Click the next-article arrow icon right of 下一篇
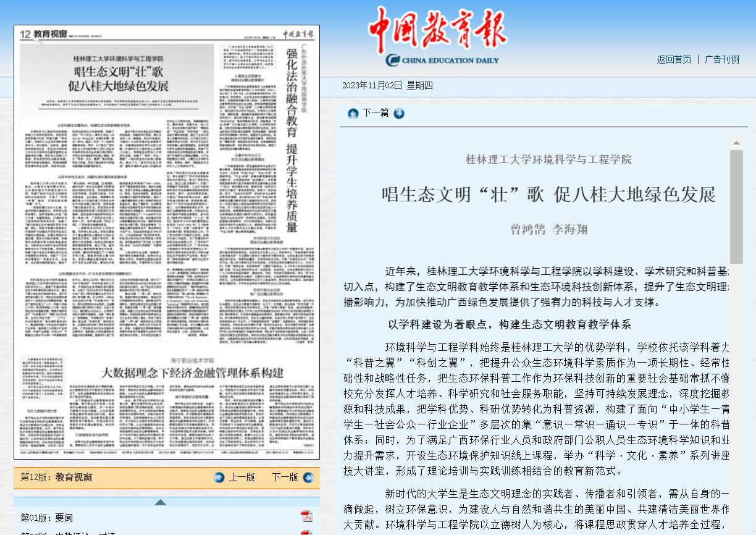This screenshot has width=756, height=535. point(399,114)
